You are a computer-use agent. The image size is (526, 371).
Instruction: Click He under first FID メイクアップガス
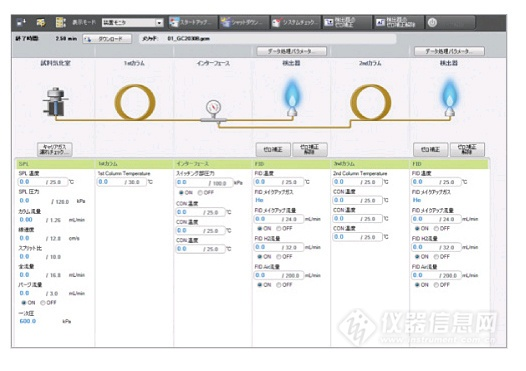tap(259, 200)
